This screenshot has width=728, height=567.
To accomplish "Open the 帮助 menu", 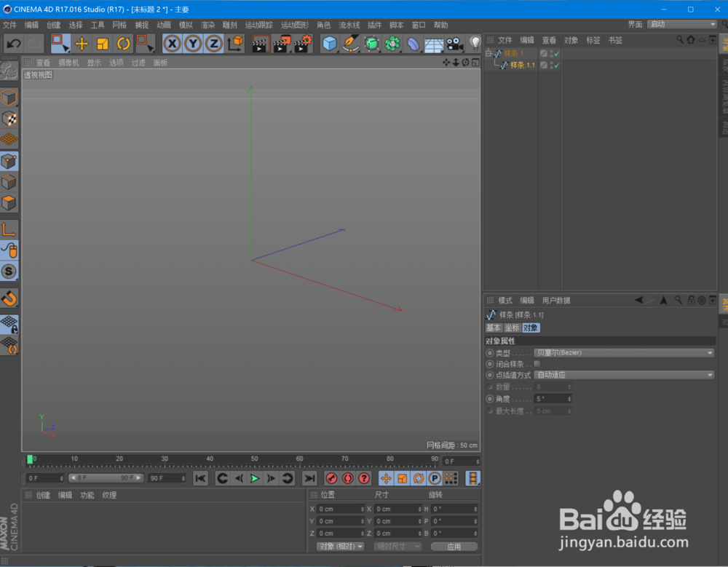I will coord(440,25).
